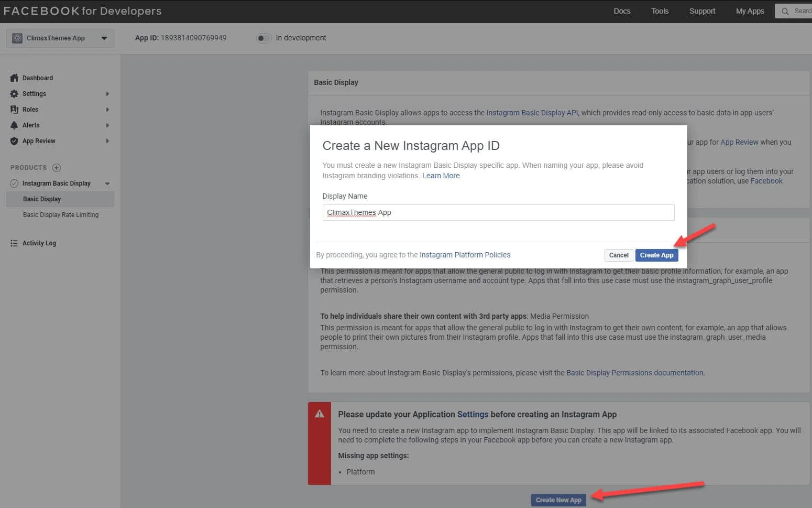
Task: Click the Create App button
Action: click(656, 255)
